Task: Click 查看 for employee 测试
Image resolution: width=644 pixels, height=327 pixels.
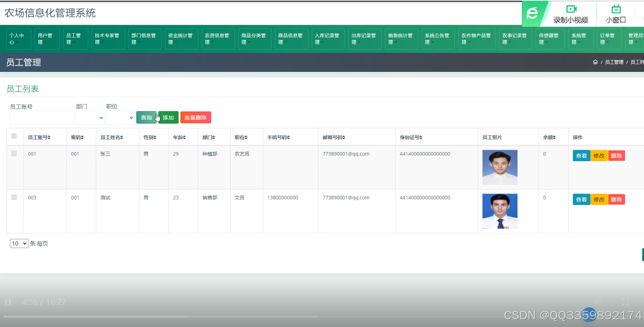Action: coord(581,199)
